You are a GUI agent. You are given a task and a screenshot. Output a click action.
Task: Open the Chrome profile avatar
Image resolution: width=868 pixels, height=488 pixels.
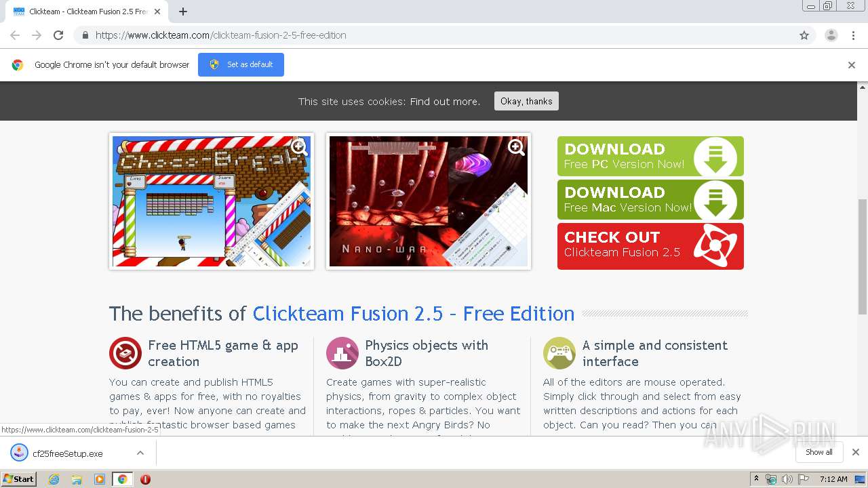(831, 35)
